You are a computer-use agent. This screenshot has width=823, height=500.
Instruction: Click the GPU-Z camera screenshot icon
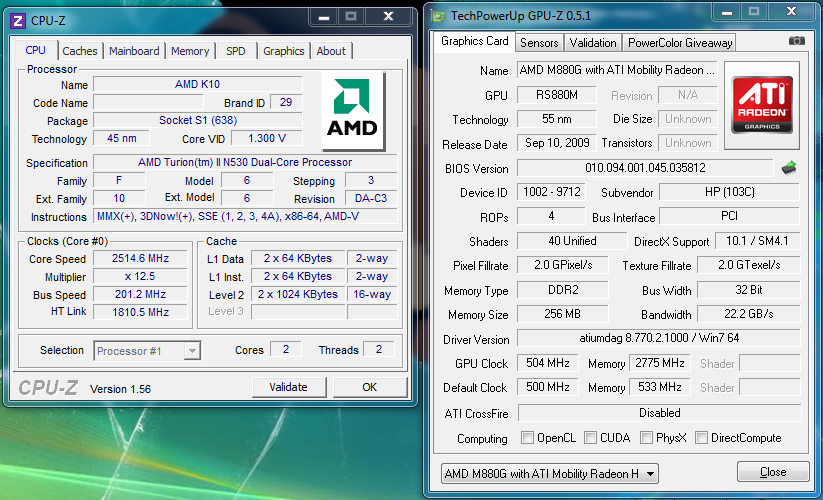(796, 41)
